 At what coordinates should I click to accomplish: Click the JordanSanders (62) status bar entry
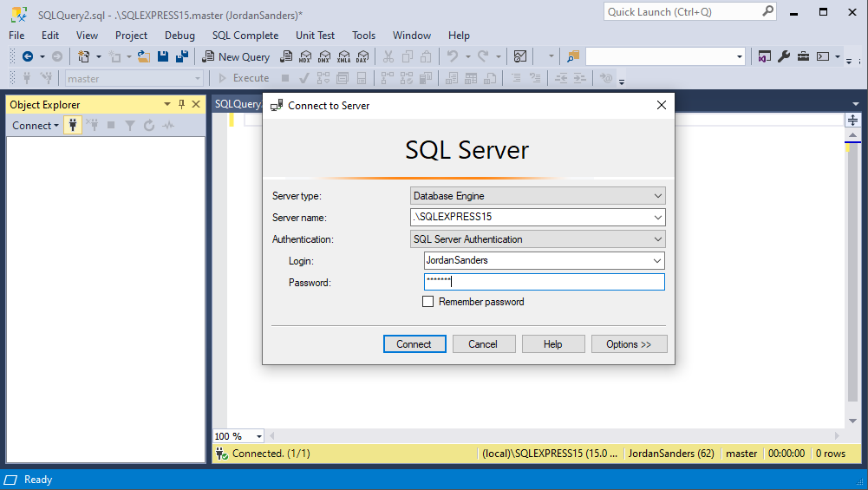tap(671, 454)
